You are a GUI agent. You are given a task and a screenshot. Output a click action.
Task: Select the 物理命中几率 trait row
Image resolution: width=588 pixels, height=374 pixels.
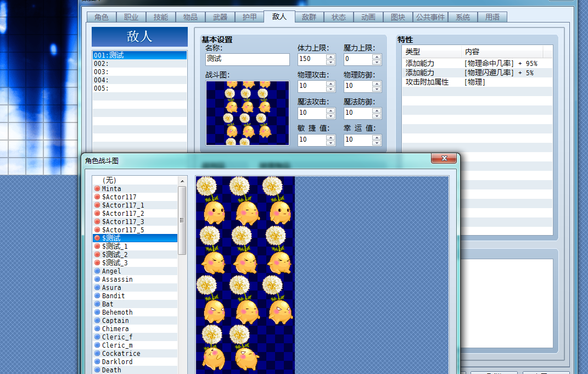coord(477,63)
